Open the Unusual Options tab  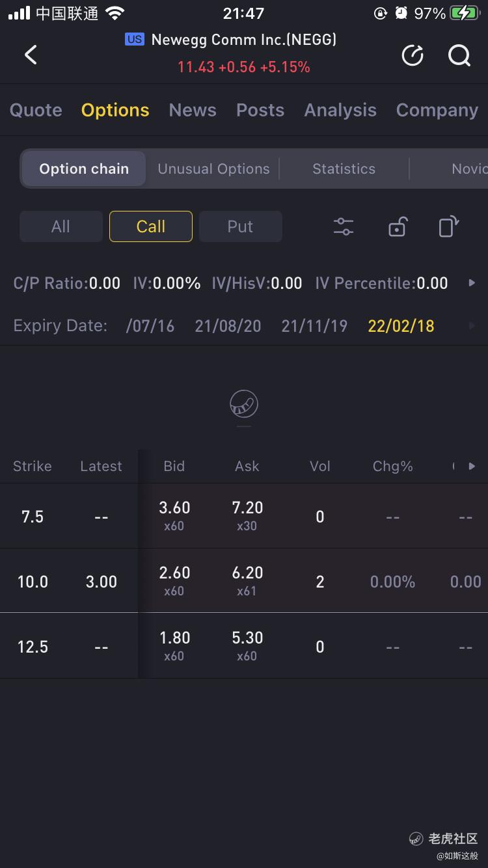(213, 169)
